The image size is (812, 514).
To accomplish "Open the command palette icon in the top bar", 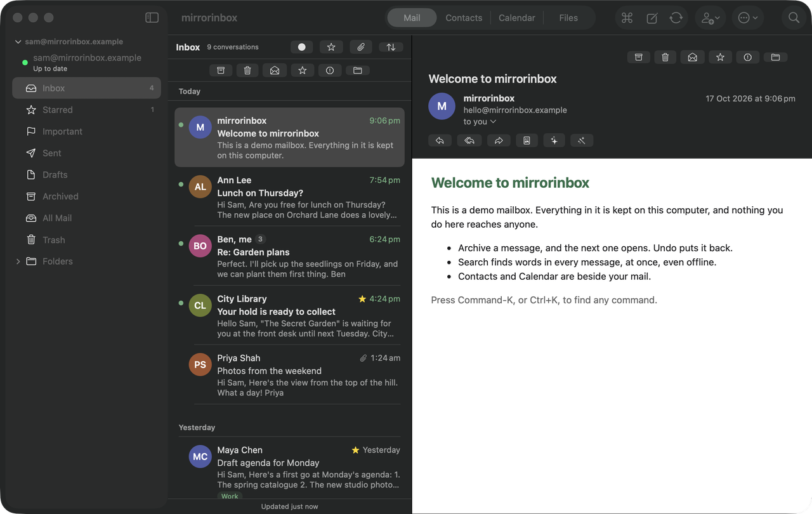I will pos(627,18).
